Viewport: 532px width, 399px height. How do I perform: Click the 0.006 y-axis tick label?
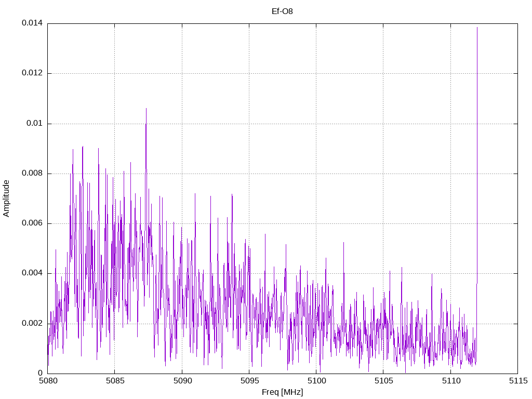click(32, 223)
